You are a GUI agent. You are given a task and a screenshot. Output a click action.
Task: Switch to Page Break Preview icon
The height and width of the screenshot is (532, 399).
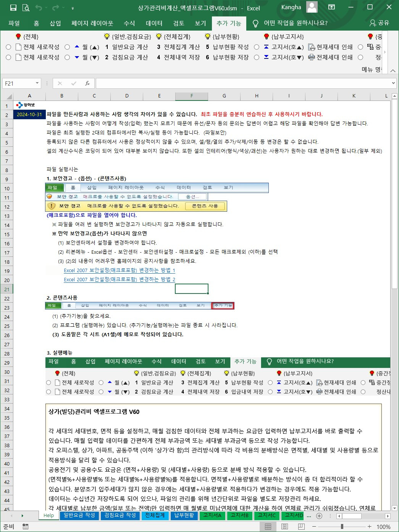[301, 527]
